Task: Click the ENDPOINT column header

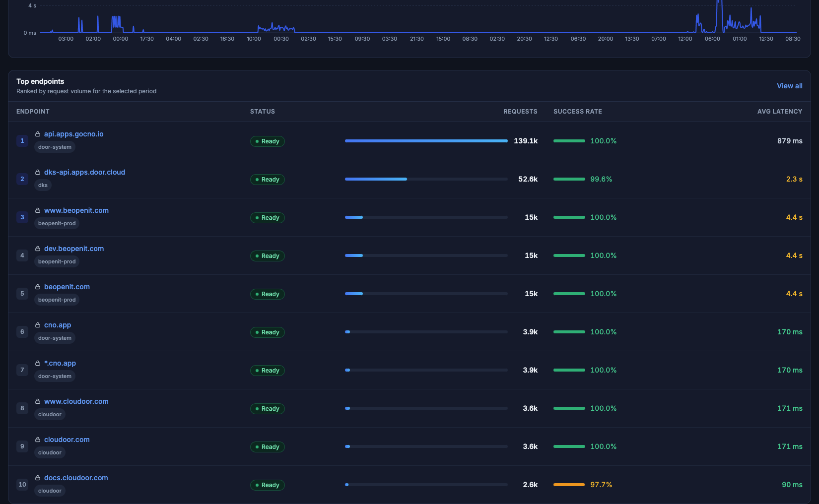Action: [x=33, y=112]
